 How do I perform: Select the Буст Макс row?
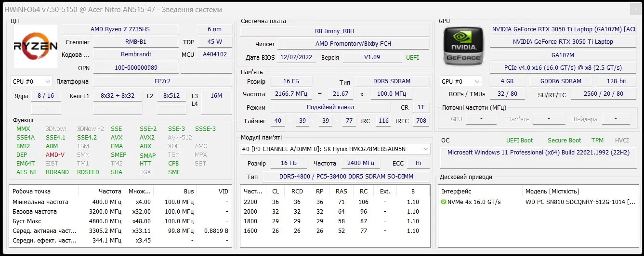121,221
